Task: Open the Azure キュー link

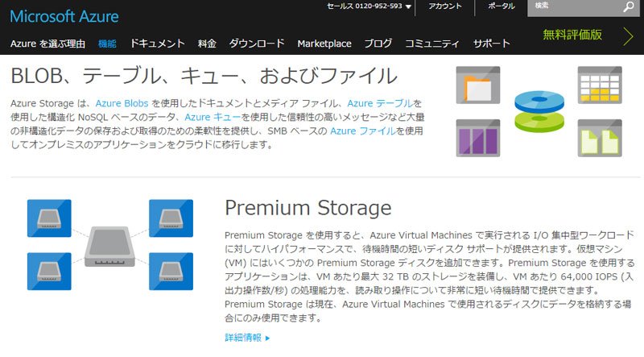Action: coord(213,117)
